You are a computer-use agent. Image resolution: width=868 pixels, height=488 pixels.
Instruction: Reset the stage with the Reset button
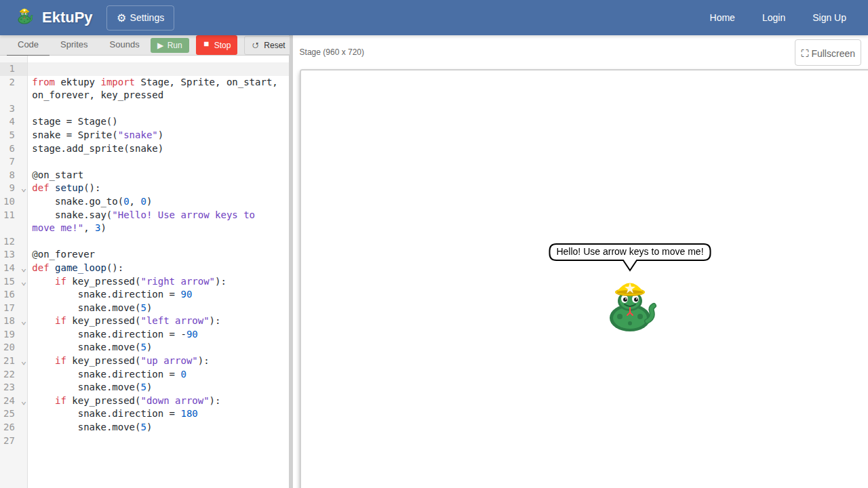268,45
